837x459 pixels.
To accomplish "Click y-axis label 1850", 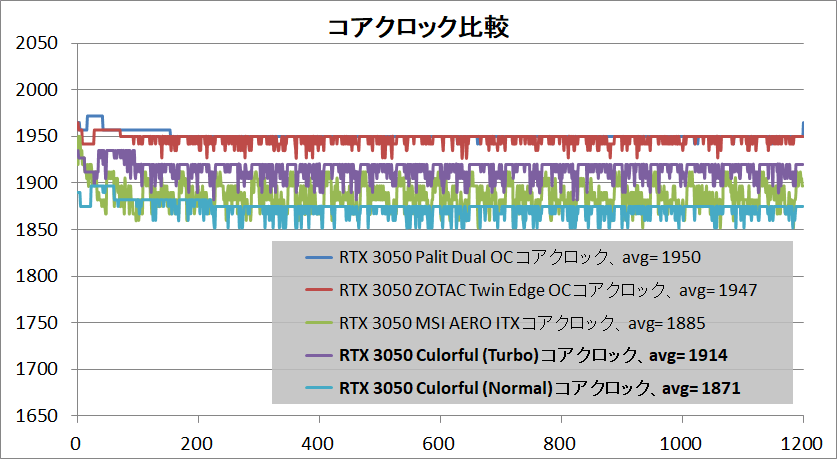I will coord(36,230).
